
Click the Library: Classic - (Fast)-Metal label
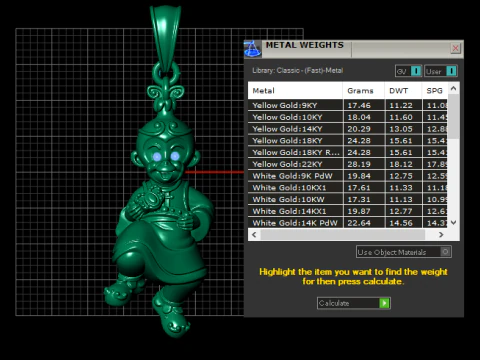pyautogui.click(x=298, y=71)
